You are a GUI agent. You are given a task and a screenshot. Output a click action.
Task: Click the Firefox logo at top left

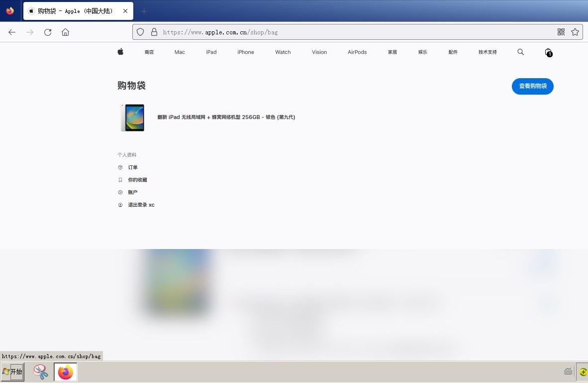point(10,10)
